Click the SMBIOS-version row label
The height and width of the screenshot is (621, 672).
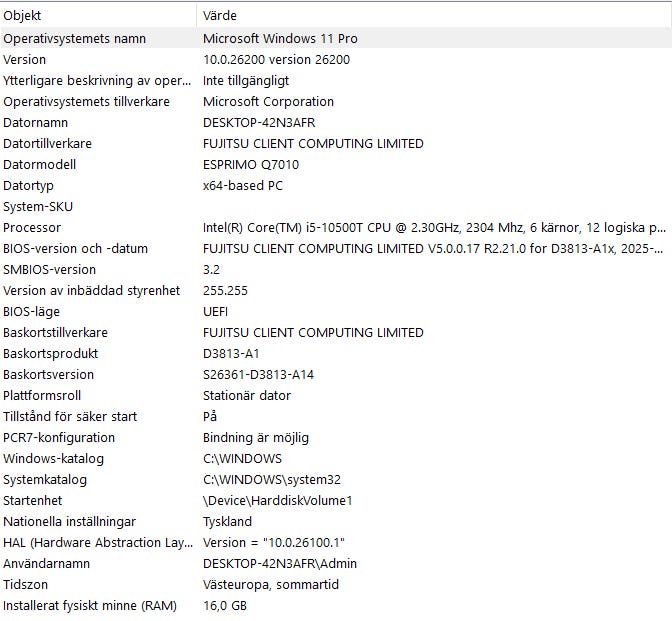click(x=49, y=270)
